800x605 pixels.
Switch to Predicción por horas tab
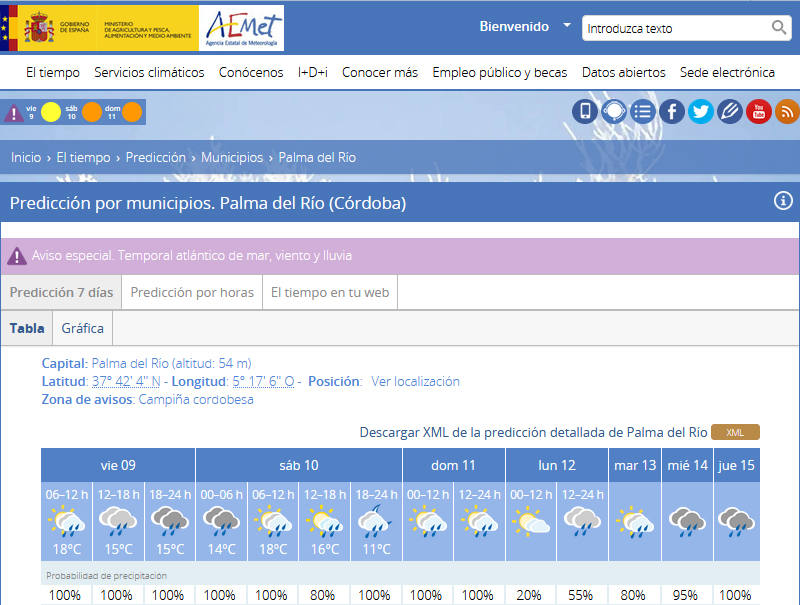[192, 293]
